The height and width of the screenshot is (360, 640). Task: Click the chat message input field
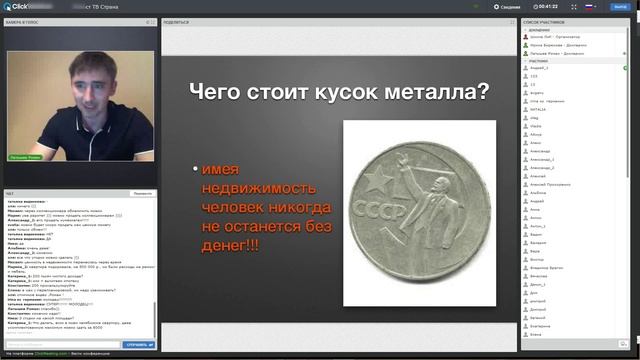tap(63, 345)
